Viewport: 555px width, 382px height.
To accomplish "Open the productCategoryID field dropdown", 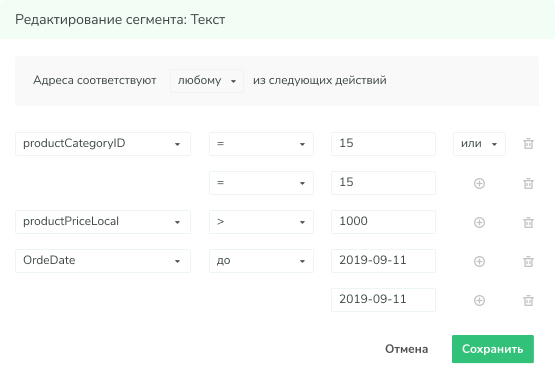I will tap(103, 144).
